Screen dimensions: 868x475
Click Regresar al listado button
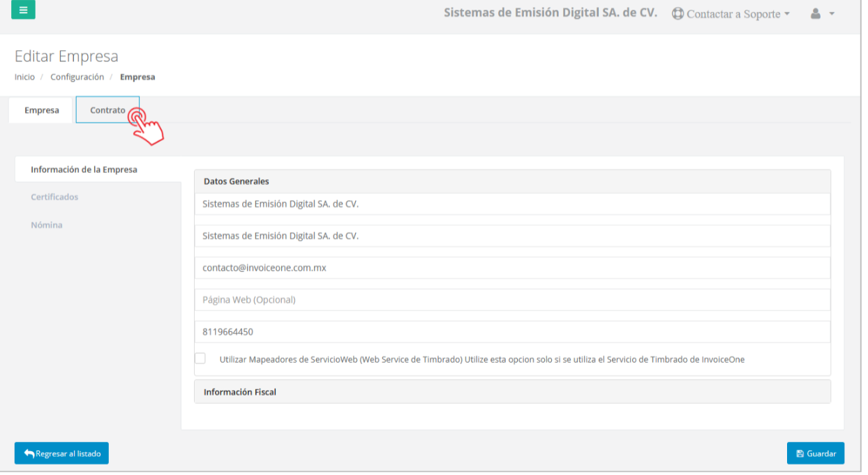[x=61, y=453]
